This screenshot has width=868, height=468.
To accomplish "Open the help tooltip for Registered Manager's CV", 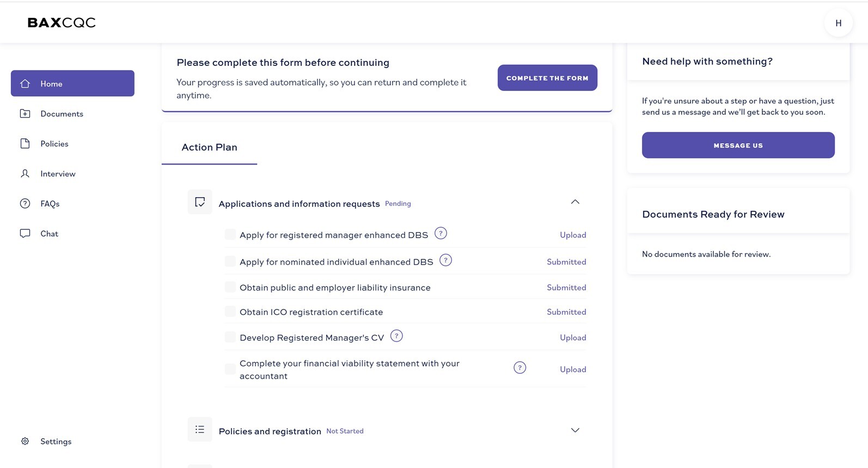I will [x=396, y=336].
